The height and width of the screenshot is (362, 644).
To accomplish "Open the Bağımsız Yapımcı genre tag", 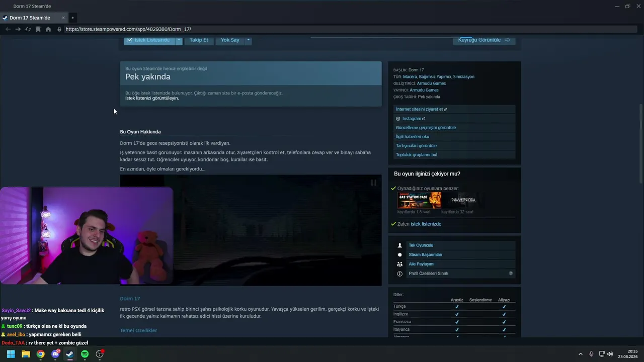I will click(x=435, y=77).
